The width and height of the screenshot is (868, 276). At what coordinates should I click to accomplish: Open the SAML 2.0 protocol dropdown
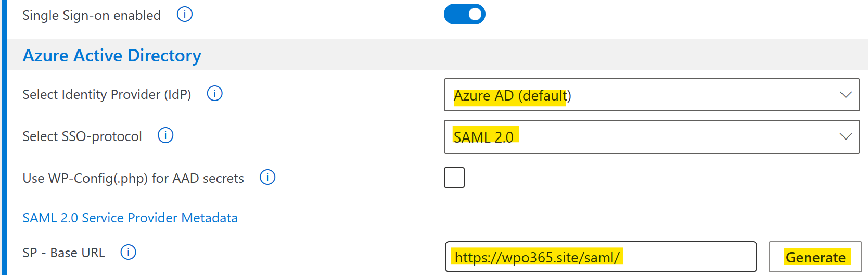click(652, 137)
